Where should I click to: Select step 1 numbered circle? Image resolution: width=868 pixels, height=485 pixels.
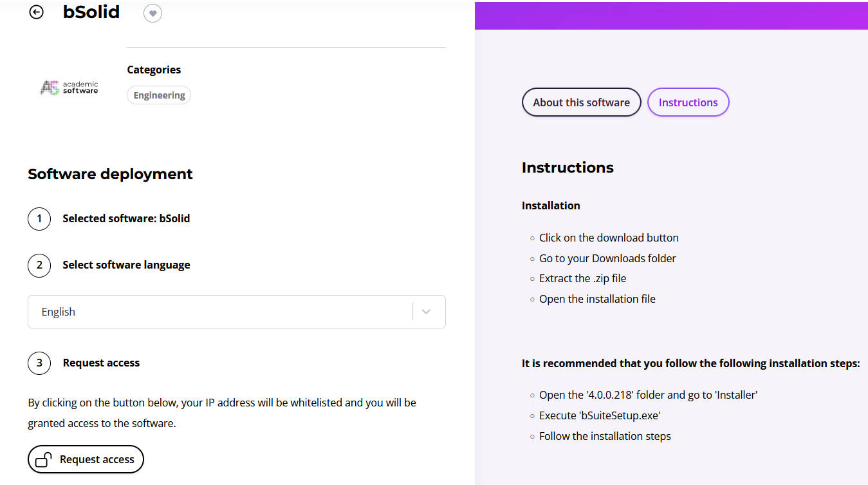pyautogui.click(x=39, y=219)
